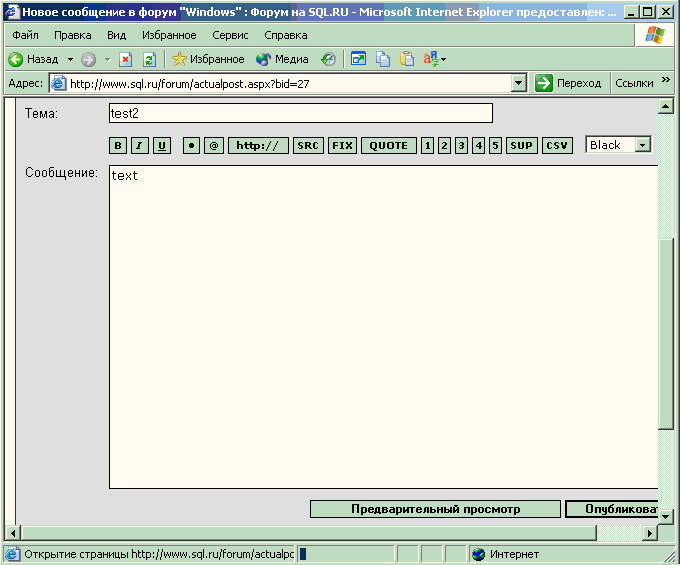Click the Переход go button
Image resolution: width=680 pixels, height=565 pixels.
click(568, 83)
